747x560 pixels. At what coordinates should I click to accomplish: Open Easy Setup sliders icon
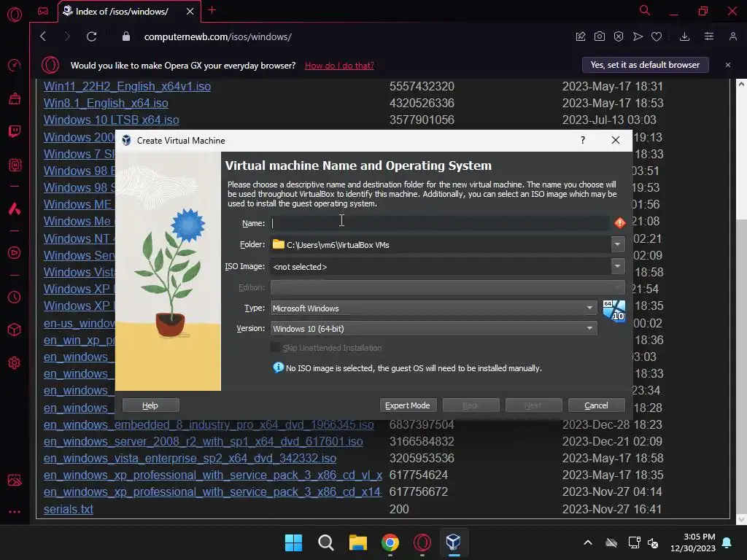click(x=709, y=36)
